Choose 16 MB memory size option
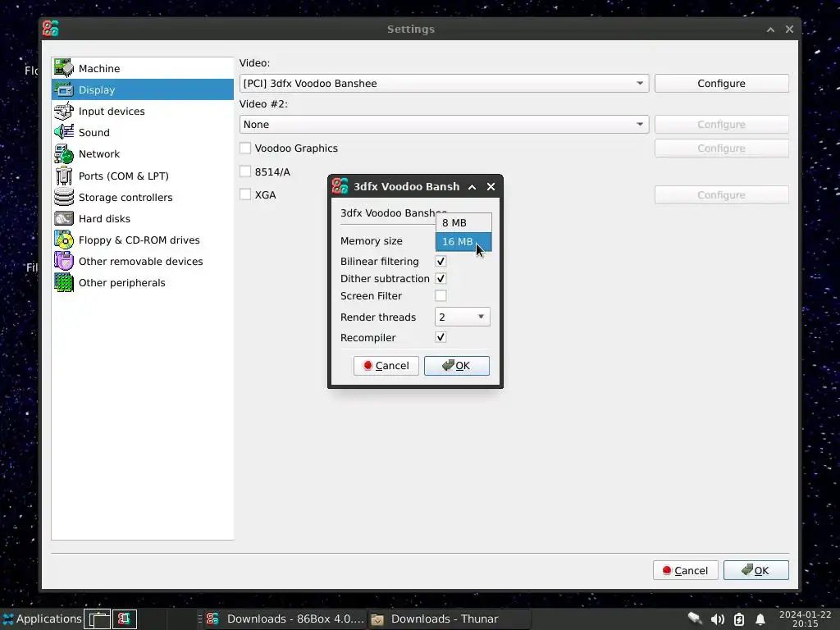 [463, 242]
